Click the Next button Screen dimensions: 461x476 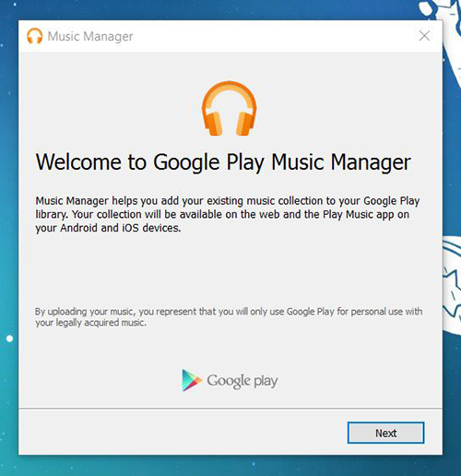[385, 433]
